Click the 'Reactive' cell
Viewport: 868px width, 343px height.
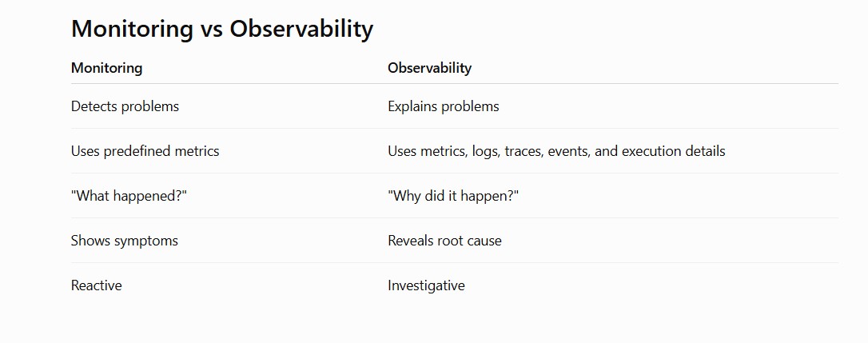tap(97, 285)
